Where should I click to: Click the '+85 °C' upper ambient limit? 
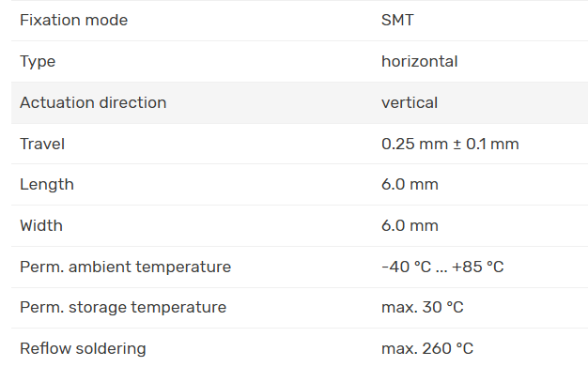pos(478,267)
